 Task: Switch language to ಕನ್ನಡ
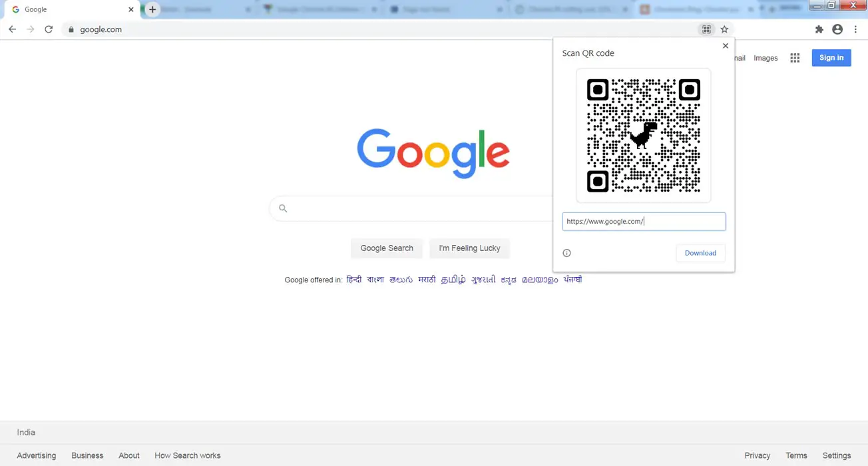(x=509, y=280)
